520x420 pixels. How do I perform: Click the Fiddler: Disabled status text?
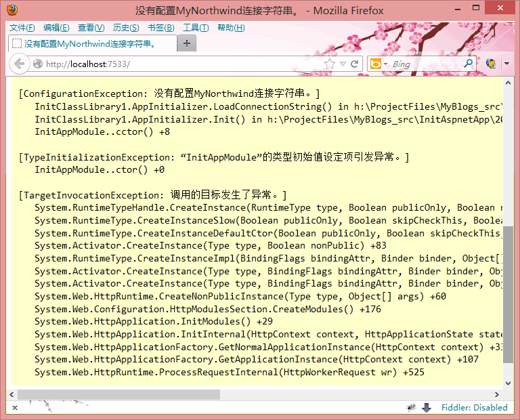[x=474, y=407]
